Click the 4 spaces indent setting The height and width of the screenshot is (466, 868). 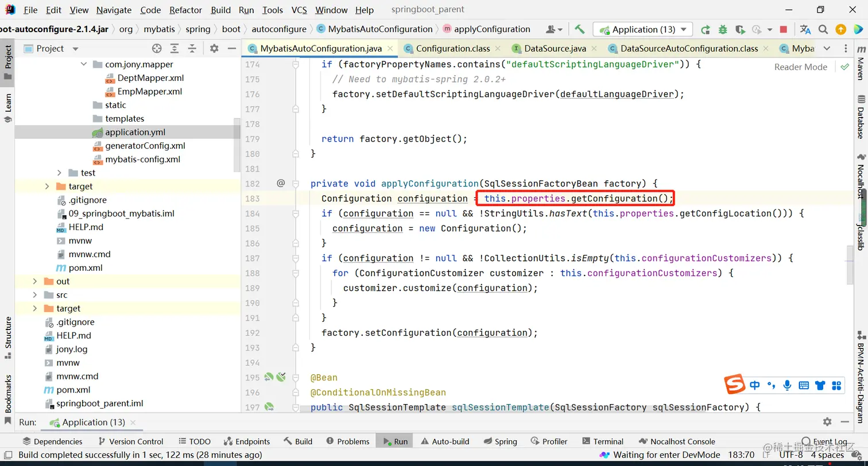(827, 455)
